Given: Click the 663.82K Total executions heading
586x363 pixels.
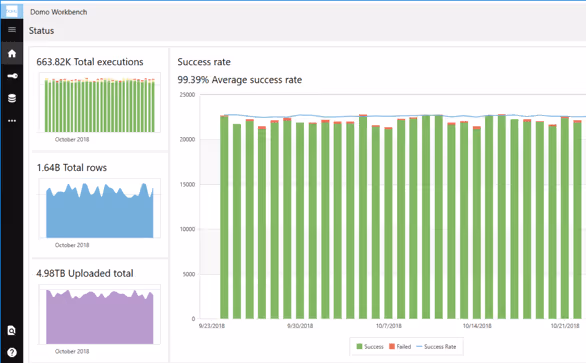Looking at the screenshot, I should [90, 62].
